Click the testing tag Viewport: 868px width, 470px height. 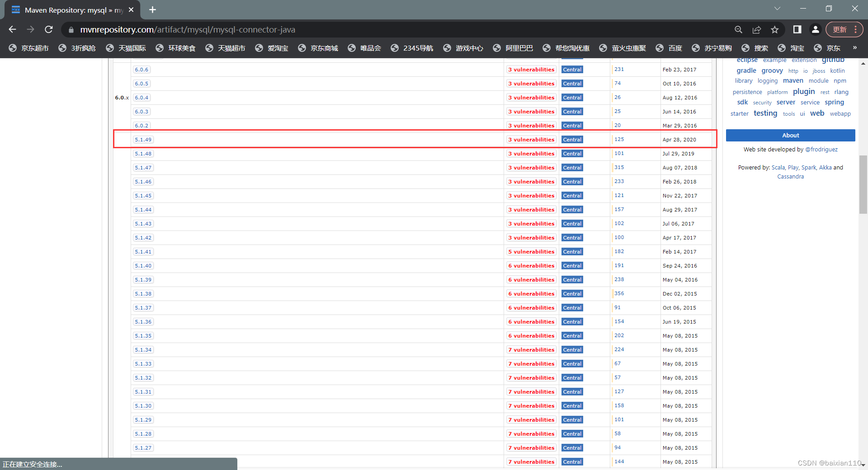(765, 113)
